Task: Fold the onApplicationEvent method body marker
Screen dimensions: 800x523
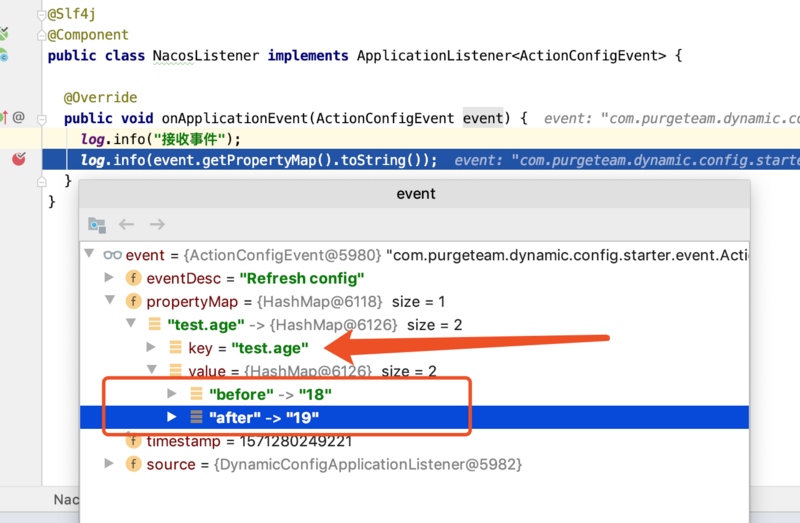Action: coord(42,119)
